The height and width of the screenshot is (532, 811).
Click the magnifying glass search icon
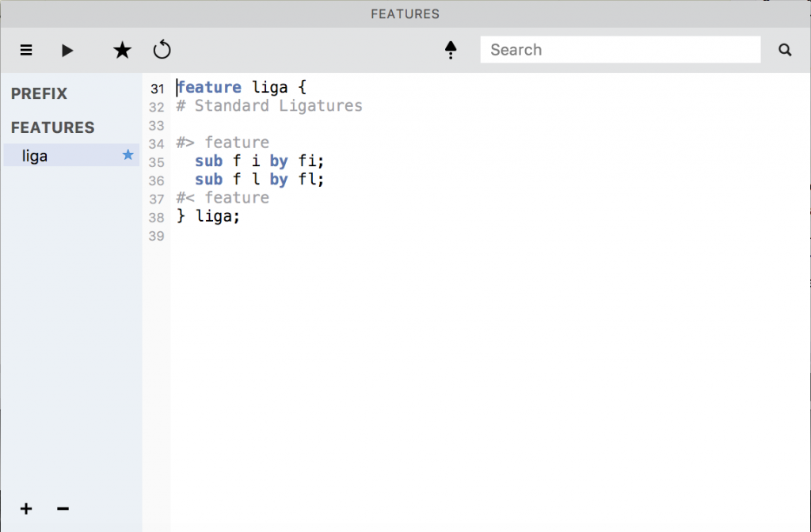pos(785,50)
